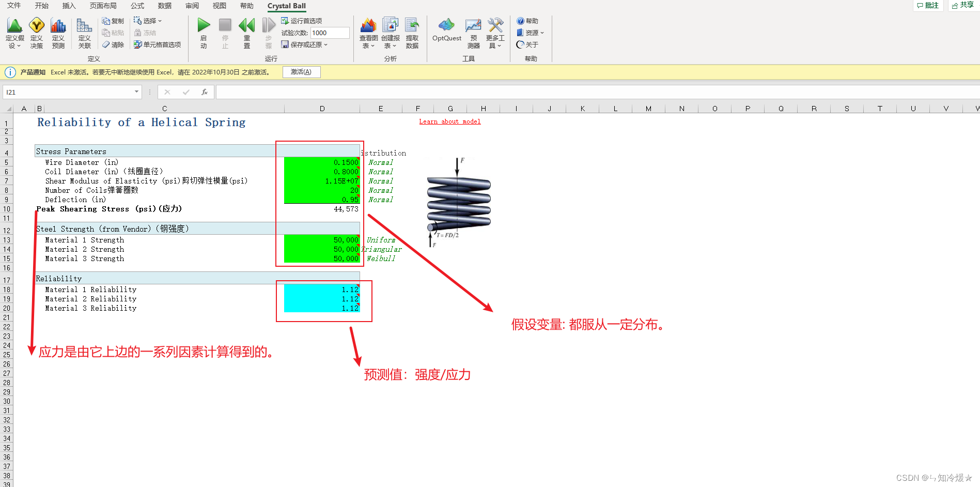Open the Learn about model link
Screen dimensions: 980x487
coord(449,121)
